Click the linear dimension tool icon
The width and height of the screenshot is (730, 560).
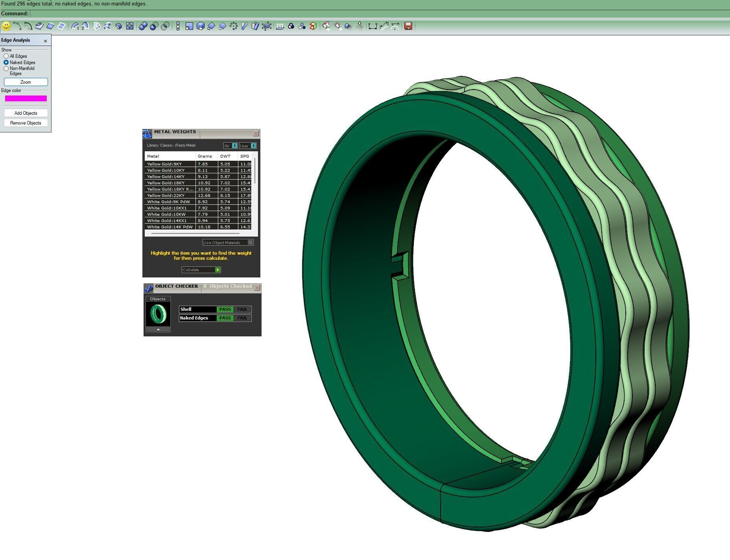point(373,26)
